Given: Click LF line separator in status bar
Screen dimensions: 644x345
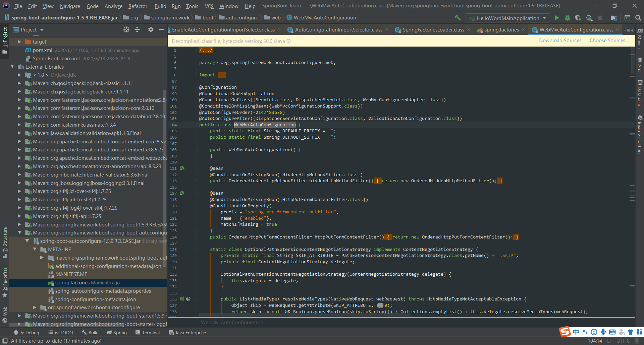Looking at the screenshot, I should click(x=609, y=341).
